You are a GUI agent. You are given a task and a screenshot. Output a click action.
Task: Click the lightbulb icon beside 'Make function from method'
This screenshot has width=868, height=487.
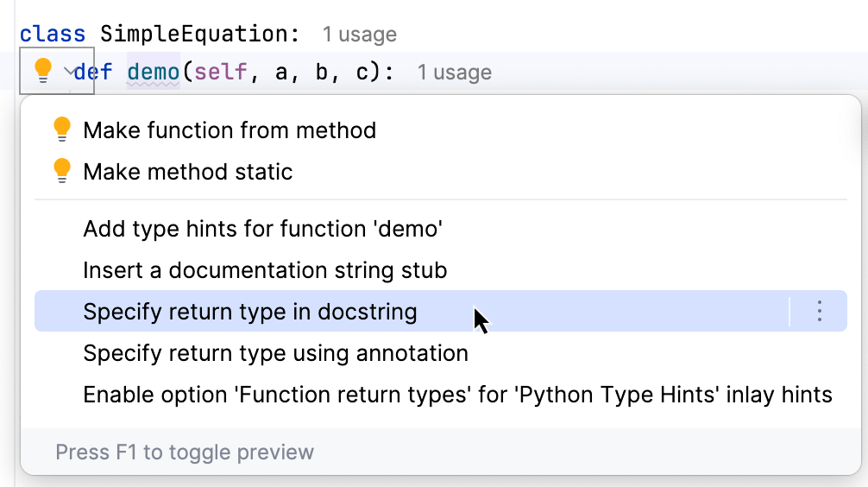[62, 130]
